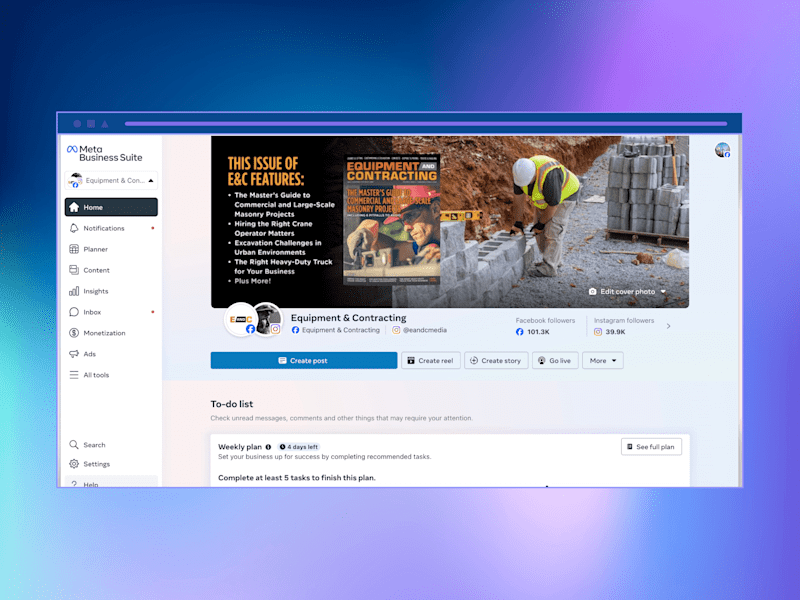
Task: Click the Settings gear icon
Action: point(74,464)
